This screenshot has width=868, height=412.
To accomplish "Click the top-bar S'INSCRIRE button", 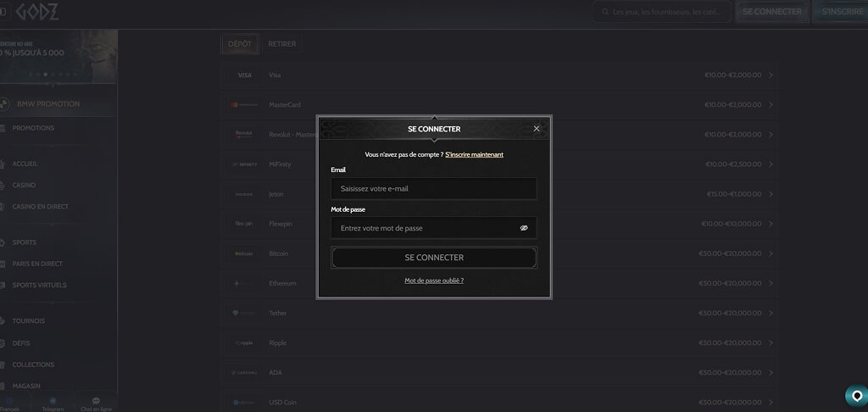I will 842,12.
